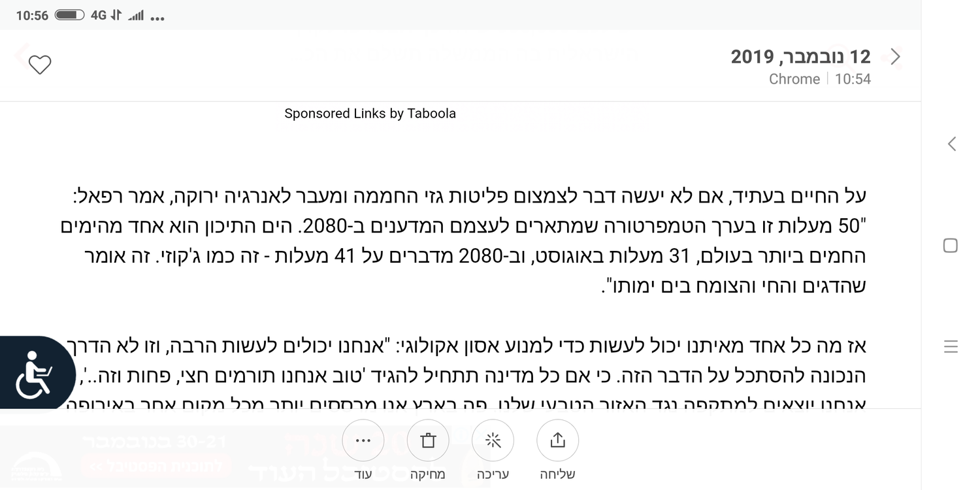980x490 pixels.
Task: Tap the battery icon in status bar
Action: click(x=69, y=15)
